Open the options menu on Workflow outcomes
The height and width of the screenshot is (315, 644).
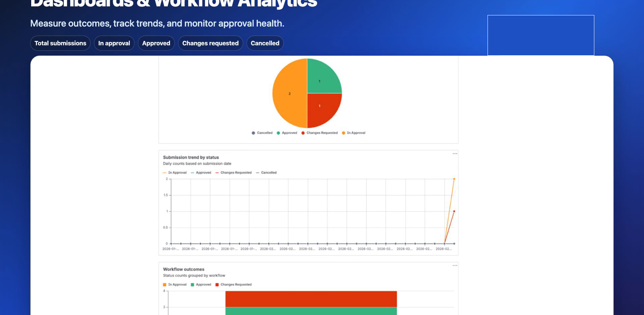pyautogui.click(x=455, y=265)
